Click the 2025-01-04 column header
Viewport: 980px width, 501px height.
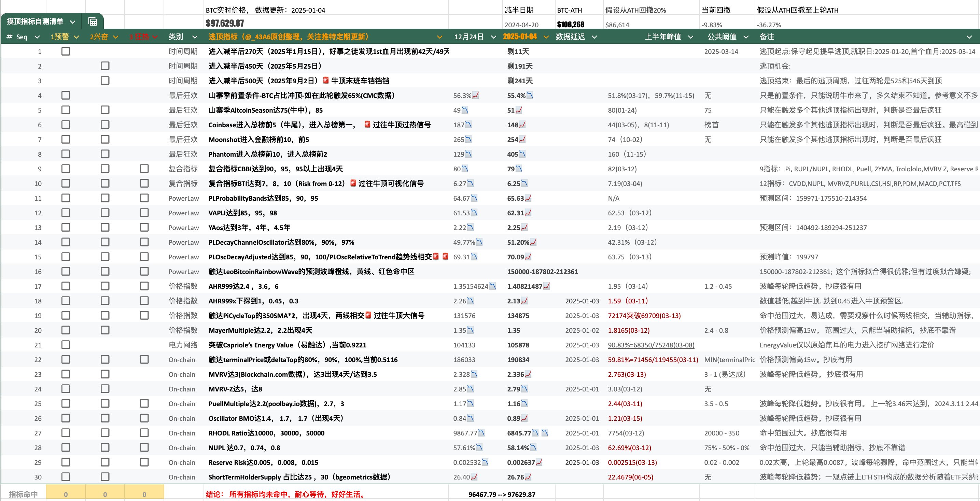pyautogui.click(x=520, y=37)
